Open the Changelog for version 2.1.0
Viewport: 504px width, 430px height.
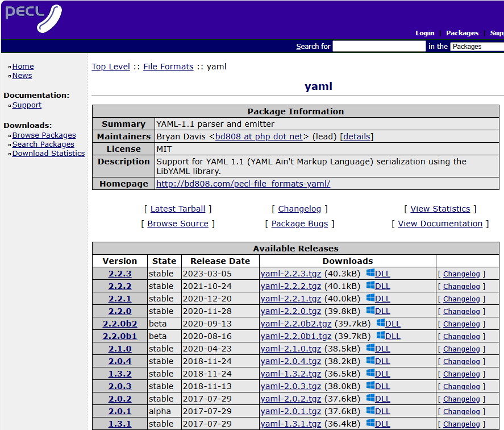(x=461, y=349)
